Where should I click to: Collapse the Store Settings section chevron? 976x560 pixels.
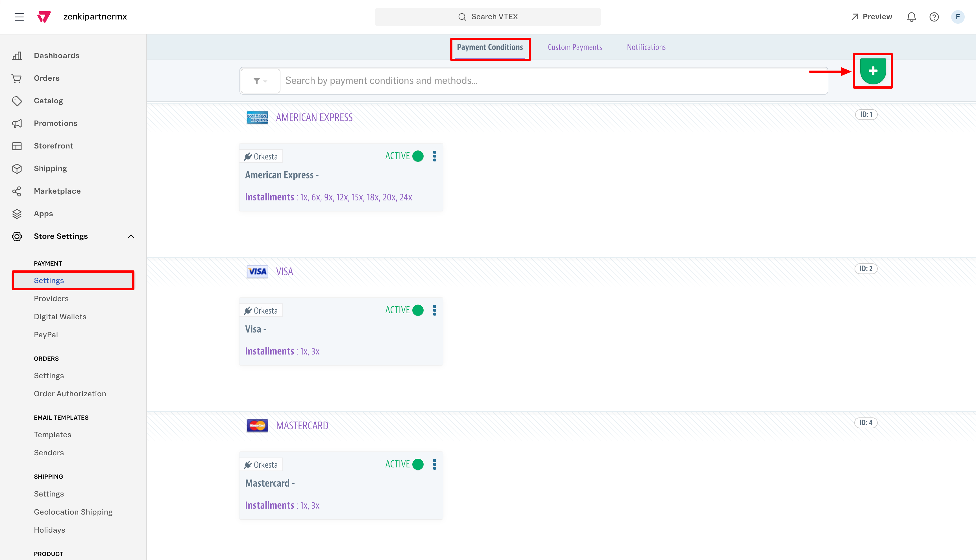[x=131, y=236]
